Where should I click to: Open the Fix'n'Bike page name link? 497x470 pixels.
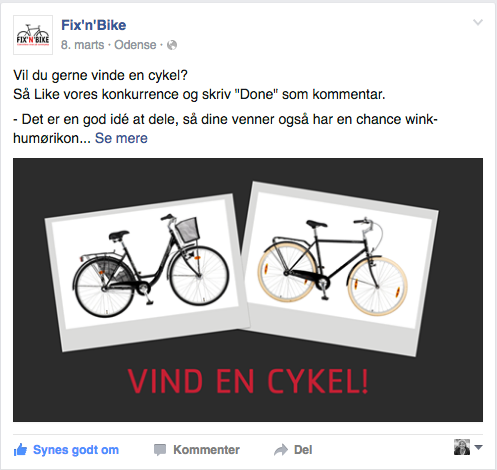click(94, 25)
